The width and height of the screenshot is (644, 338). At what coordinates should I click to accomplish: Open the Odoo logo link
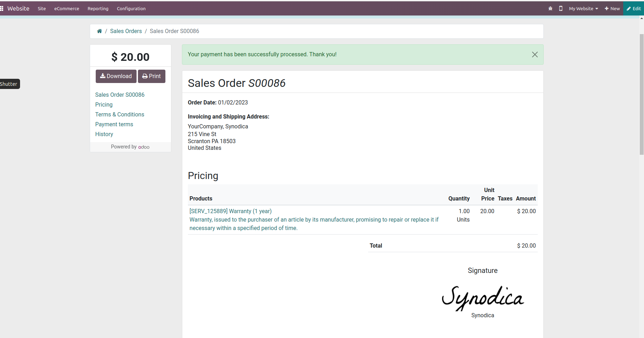pos(144,147)
